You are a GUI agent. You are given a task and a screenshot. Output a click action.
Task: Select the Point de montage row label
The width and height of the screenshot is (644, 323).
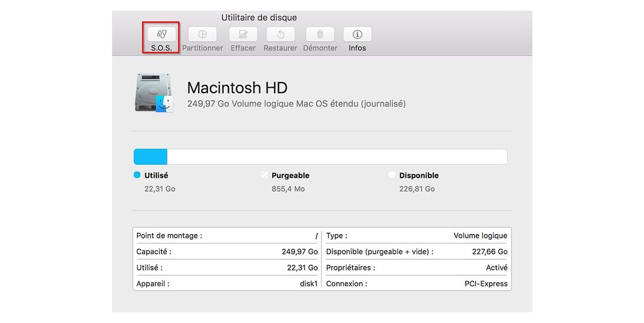click(x=169, y=235)
